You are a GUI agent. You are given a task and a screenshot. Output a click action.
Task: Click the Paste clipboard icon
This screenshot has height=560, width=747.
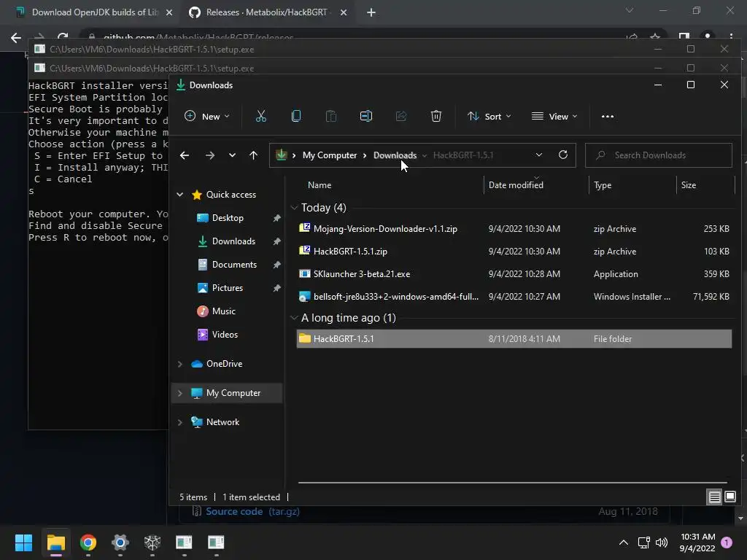tap(330, 116)
